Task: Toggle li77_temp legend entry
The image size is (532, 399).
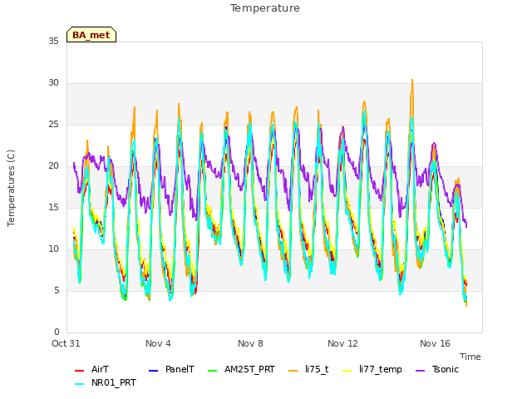Action: click(x=372, y=369)
